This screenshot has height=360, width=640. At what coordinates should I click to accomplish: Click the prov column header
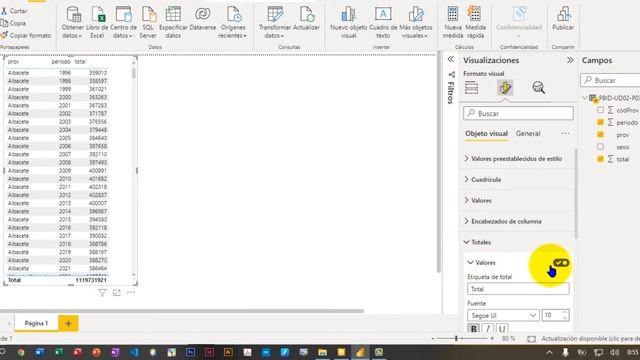[x=13, y=62]
